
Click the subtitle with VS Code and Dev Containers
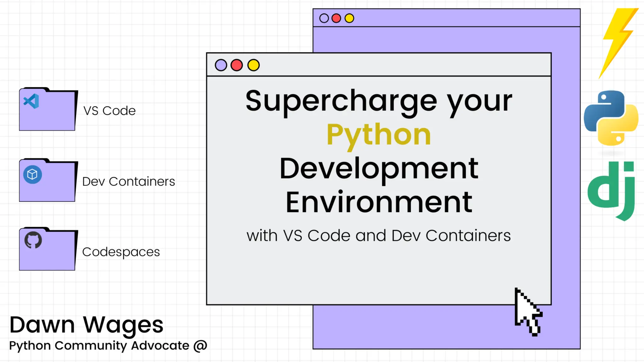(x=379, y=236)
